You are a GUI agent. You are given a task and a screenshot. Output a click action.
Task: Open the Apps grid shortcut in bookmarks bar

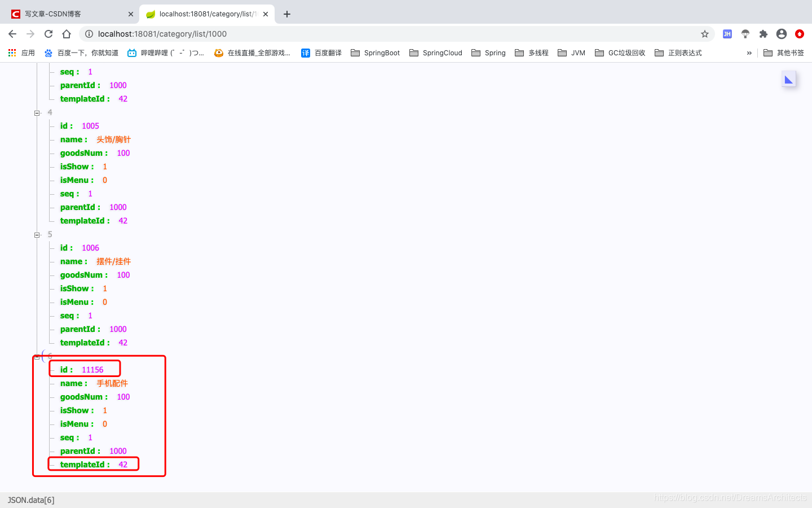(21, 52)
